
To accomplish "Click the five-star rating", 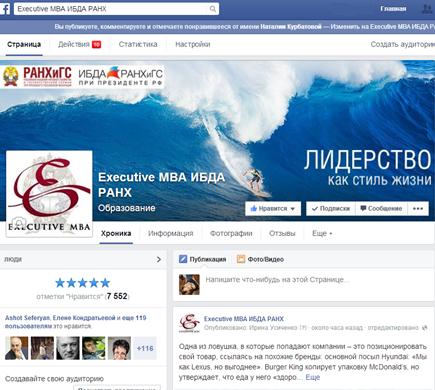I will (83, 283).
